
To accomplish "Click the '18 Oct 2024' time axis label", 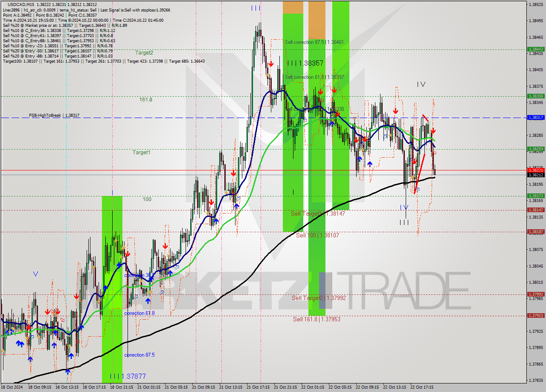I will (x=12, y=387).
